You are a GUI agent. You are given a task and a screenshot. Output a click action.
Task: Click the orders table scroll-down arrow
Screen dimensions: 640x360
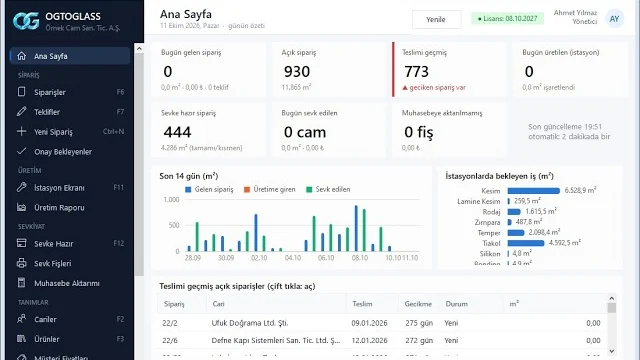611,351
